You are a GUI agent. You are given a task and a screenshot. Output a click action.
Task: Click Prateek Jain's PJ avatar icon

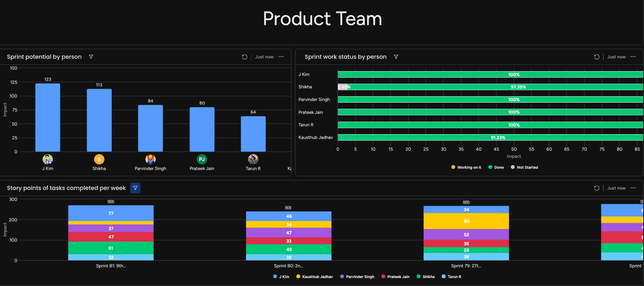point(202,159)
